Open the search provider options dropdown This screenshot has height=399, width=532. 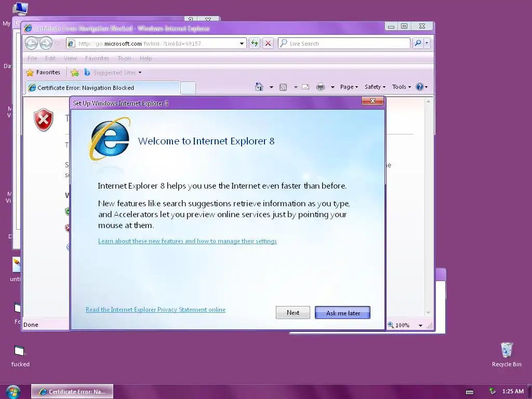[427, 43]
